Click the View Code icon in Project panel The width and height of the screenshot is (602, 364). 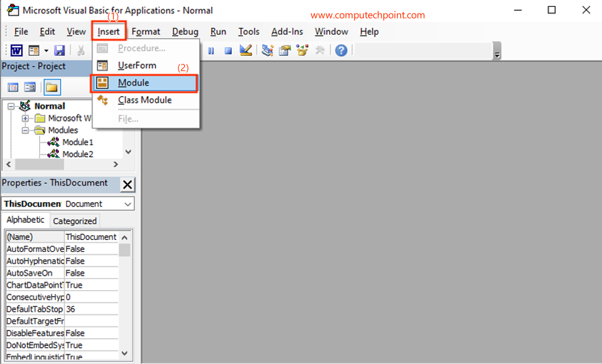tap(13, 87)
